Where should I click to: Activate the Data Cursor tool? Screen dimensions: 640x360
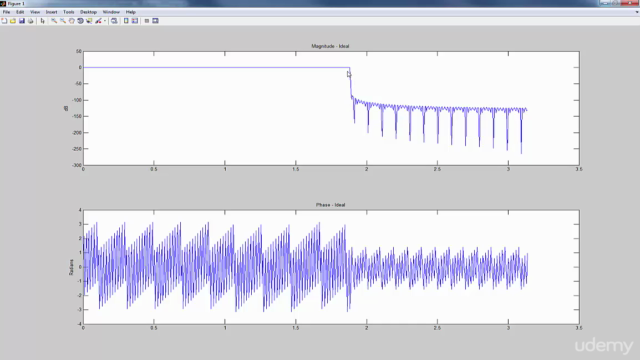89,21
